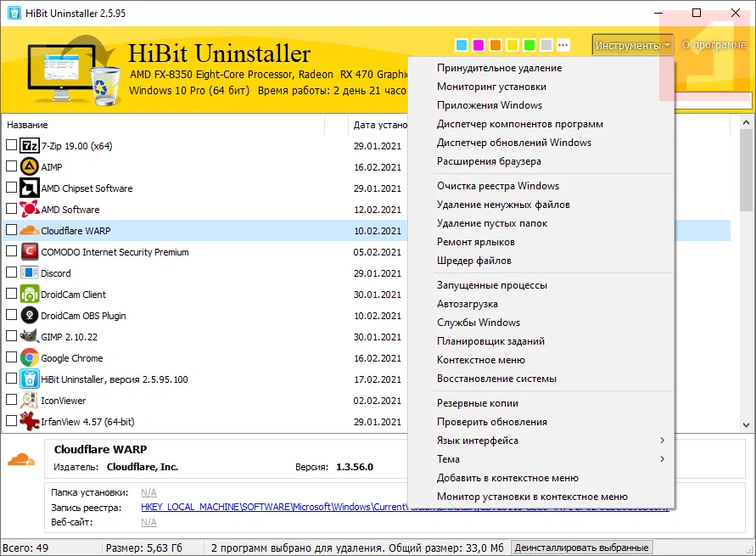
Task: Tick the AMD Software checkbox
Action: pyautogui.click(x=12, y=208)
